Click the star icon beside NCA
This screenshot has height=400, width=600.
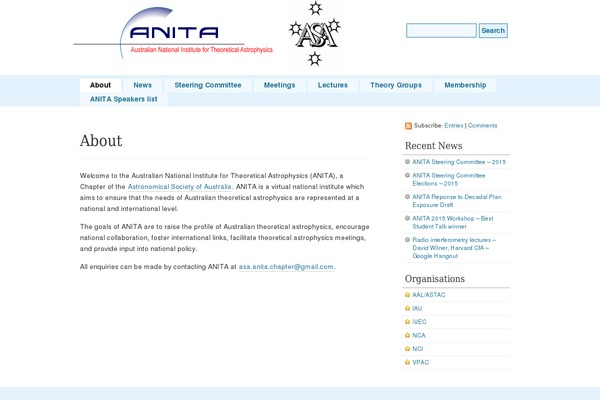tap(408, 335)
